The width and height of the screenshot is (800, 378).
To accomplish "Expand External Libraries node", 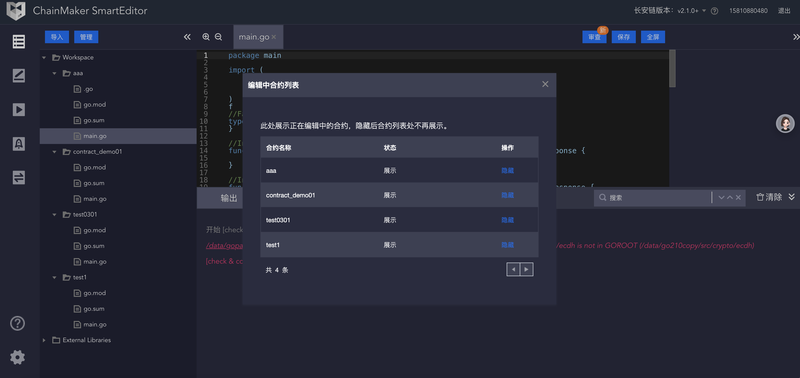I will point(44,340).
